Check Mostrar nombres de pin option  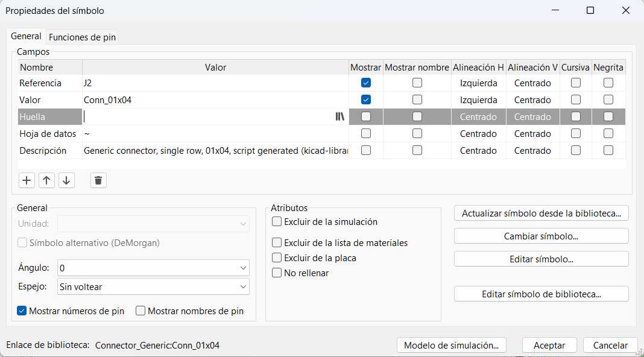pos(140,311)
